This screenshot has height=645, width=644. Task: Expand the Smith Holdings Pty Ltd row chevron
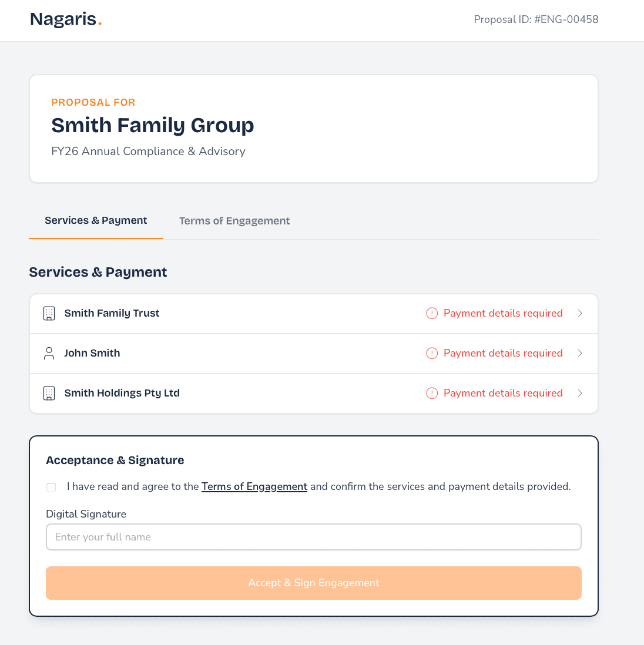point(580,393)
